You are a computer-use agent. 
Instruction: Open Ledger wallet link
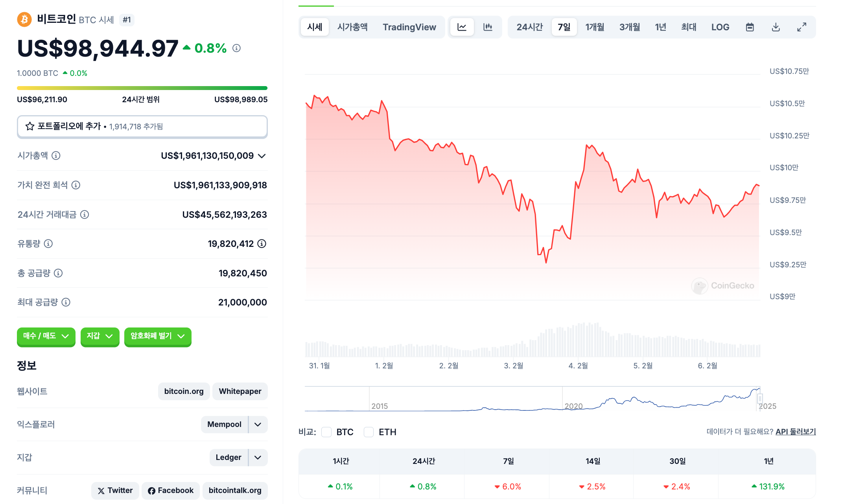228,458
